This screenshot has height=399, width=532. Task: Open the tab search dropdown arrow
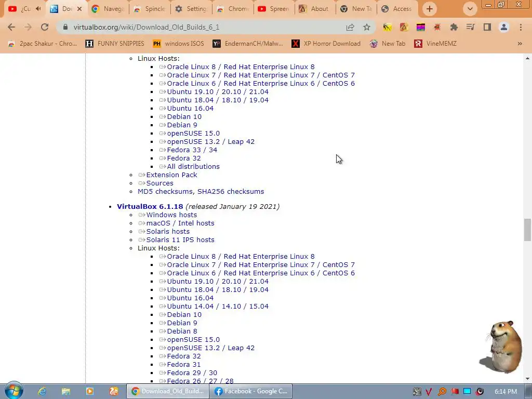pos(470,9)
